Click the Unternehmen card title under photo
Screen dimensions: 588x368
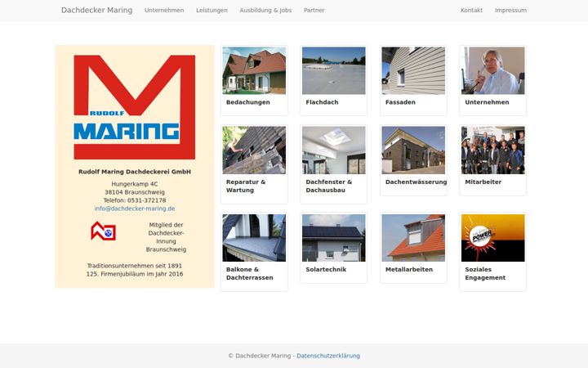pyautogui.click(x=487, y=102)
